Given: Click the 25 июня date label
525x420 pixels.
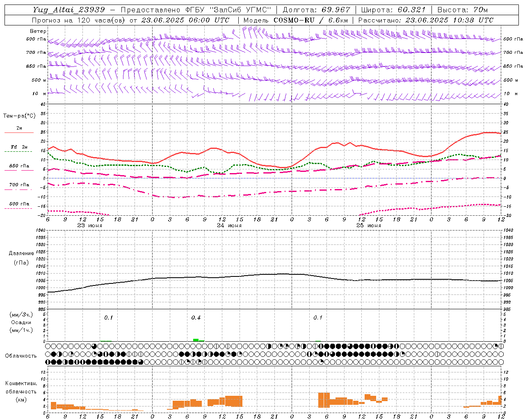Looking at the screenshot, I should pos(369,225).
